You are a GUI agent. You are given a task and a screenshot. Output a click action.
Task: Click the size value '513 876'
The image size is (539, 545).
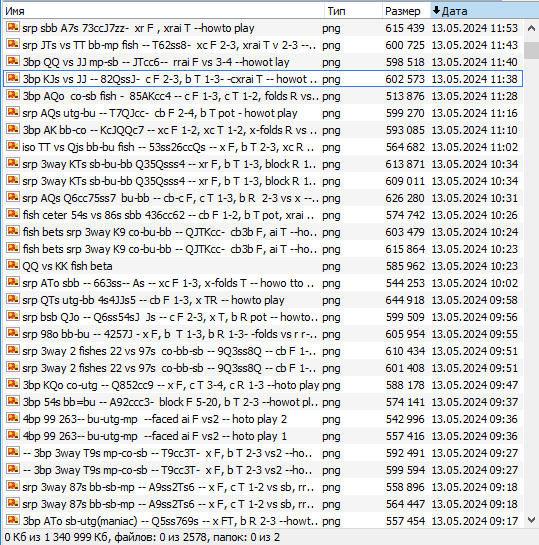pos(405,96)
